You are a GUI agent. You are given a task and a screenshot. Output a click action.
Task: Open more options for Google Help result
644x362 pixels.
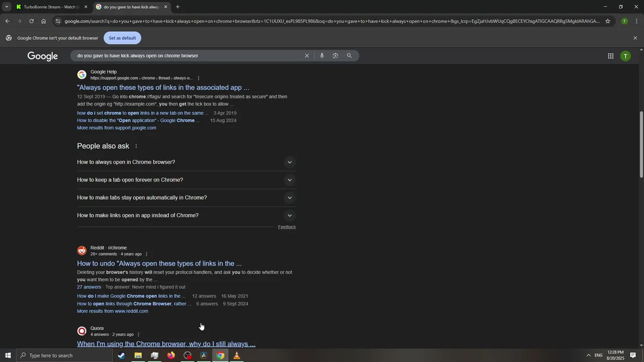tap(199, 78)
